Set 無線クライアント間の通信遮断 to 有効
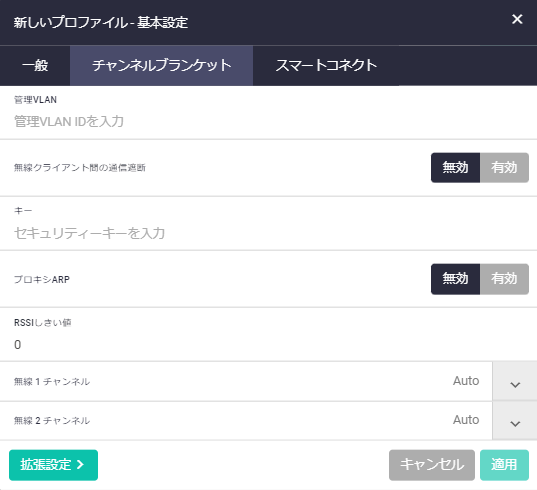This screenshot has height=490, width=537. pyautogui.click(x=504, y=168)
